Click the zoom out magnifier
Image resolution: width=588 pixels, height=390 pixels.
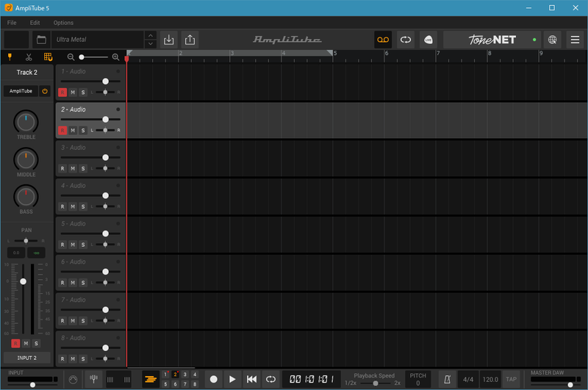71,57
